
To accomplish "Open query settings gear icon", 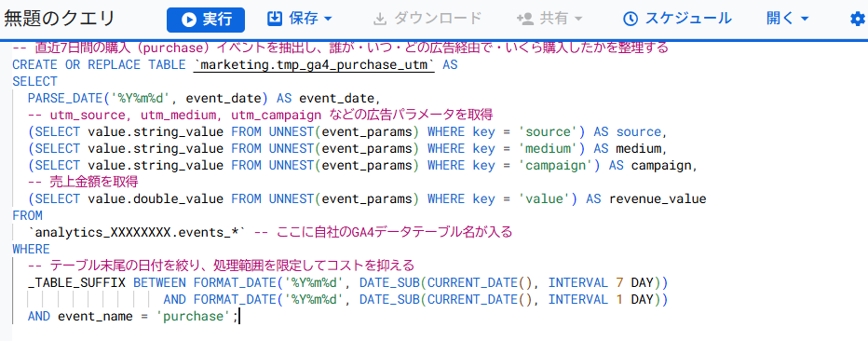I will tap(858, 20).
